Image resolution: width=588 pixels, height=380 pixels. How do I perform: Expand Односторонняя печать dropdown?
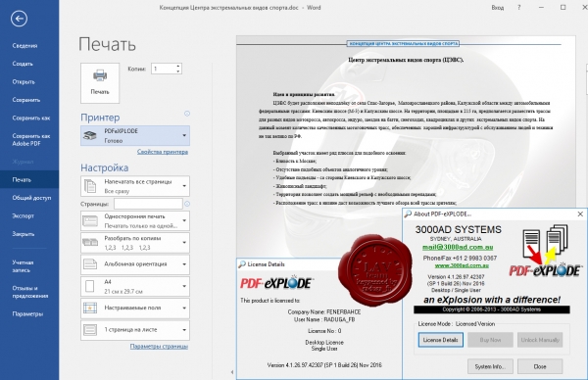135,220
